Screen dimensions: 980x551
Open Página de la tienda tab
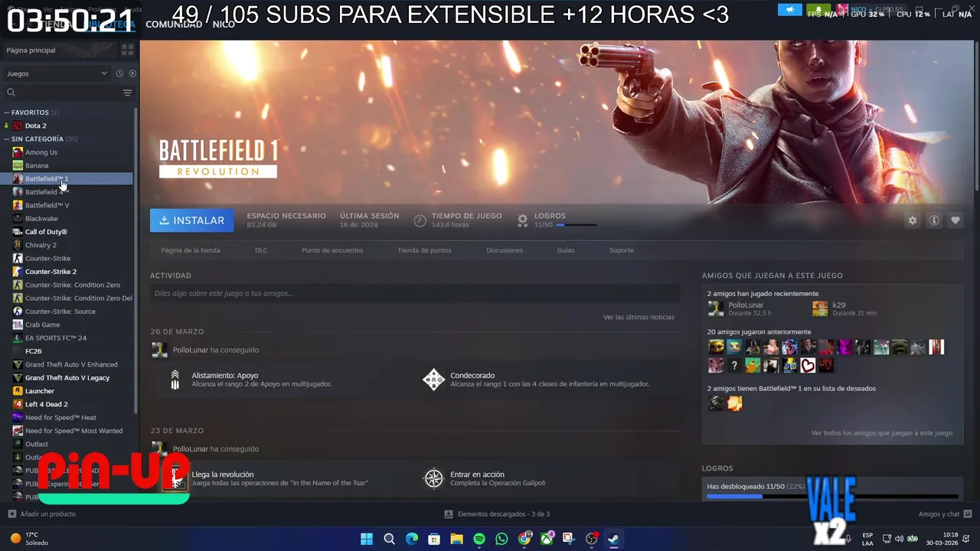[191, 250]
